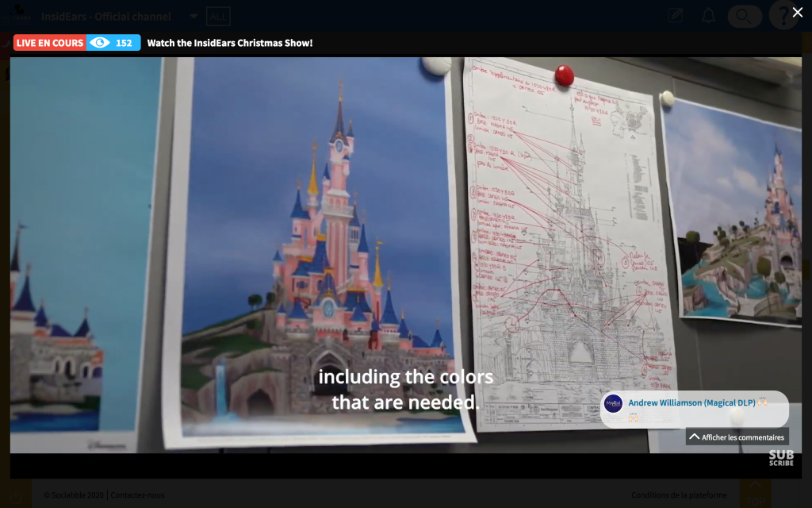Open Watch the InsidEars Christmas Show title
Image resolution: width=812 pixels, height=508 pixels.
(230, 43)
